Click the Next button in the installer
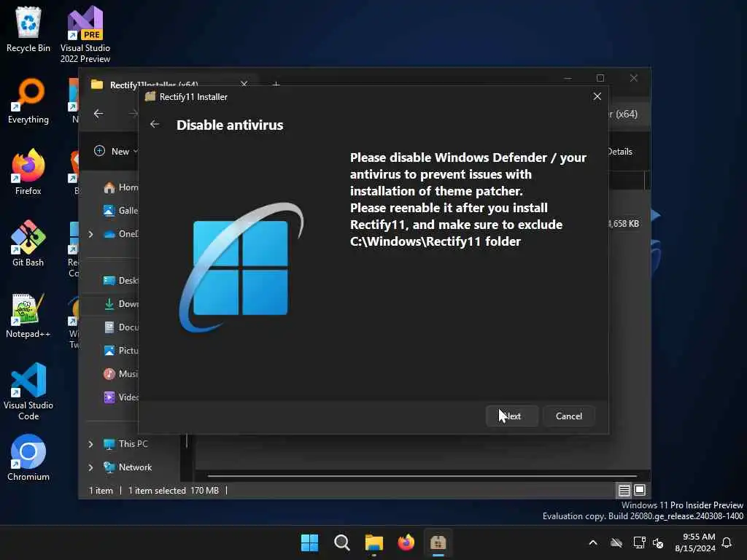The image size is (747, 560). coord(512,416)
